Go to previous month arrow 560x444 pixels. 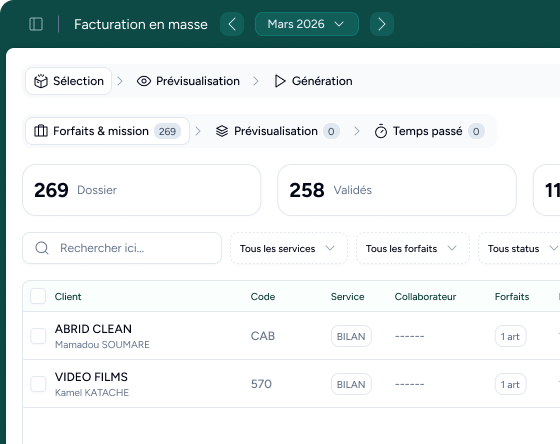(x=232, y=24)
